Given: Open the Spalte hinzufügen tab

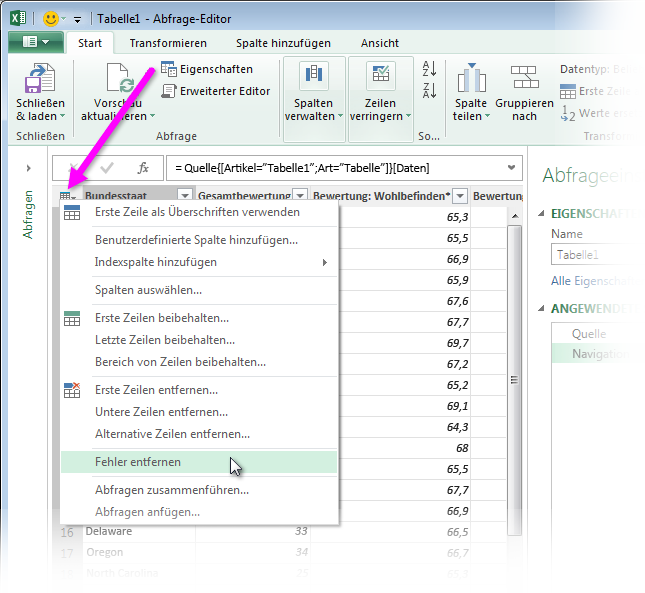Looking at the screenshot, I should click(283, 43).
